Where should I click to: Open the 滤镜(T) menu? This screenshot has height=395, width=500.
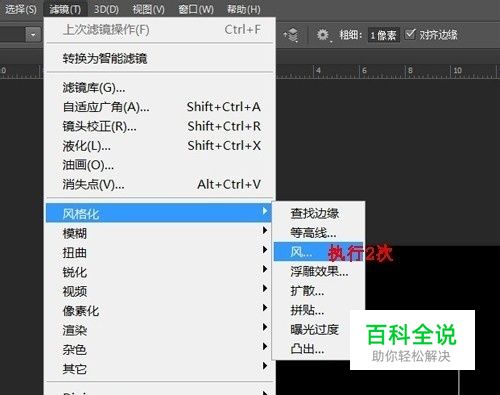tap(65, 9)
